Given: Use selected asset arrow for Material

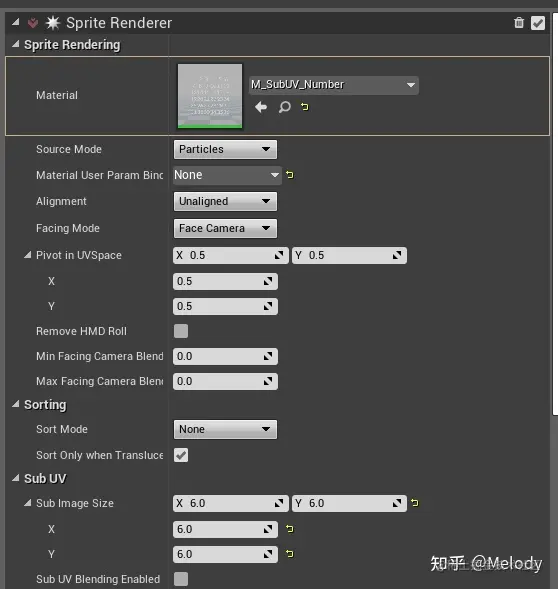Looking at the screenshot, I should click(x=261, y=107).
